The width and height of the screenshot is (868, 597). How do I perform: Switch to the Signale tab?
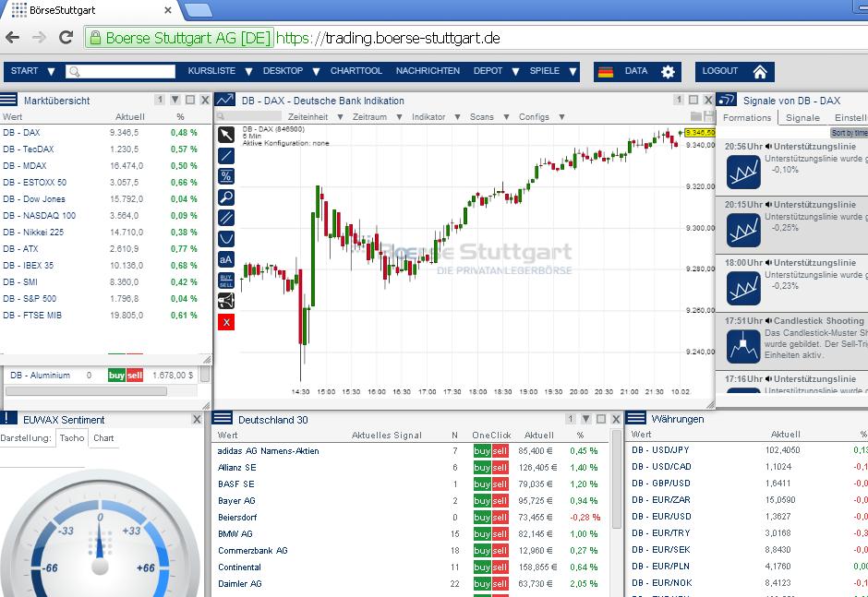802,117
